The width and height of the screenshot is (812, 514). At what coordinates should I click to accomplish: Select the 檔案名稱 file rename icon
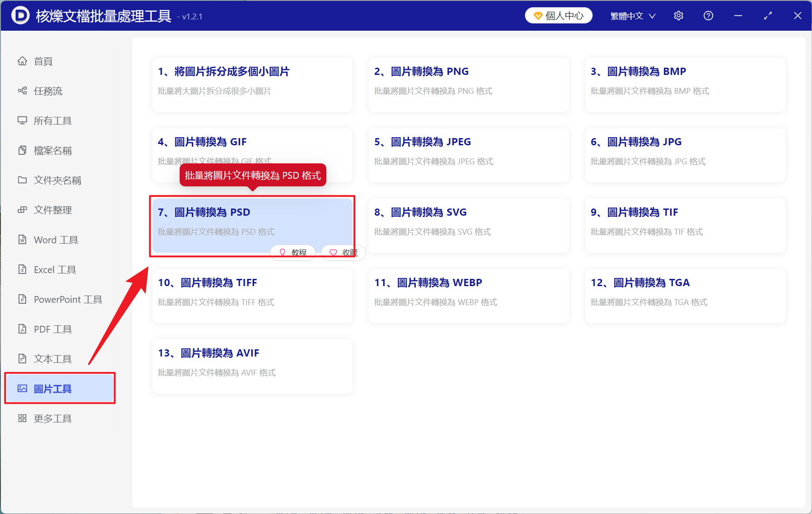coord(23,150)
